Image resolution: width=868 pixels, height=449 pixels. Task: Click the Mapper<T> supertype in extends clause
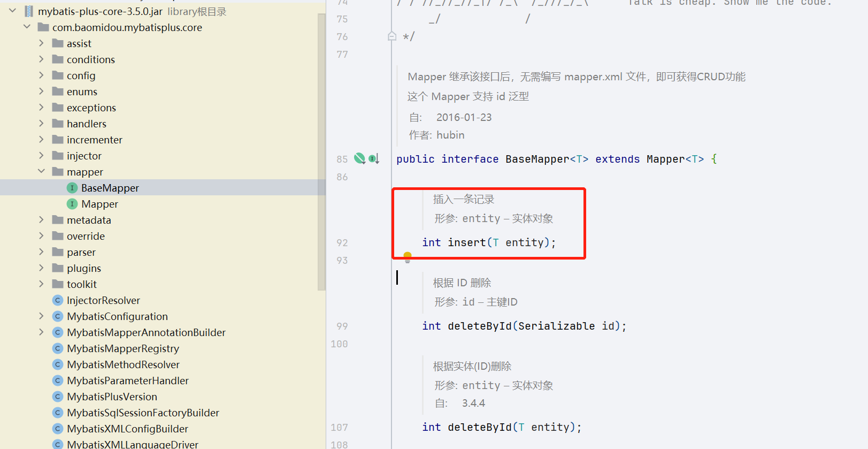pyautogui.click(x=675, y=159)
